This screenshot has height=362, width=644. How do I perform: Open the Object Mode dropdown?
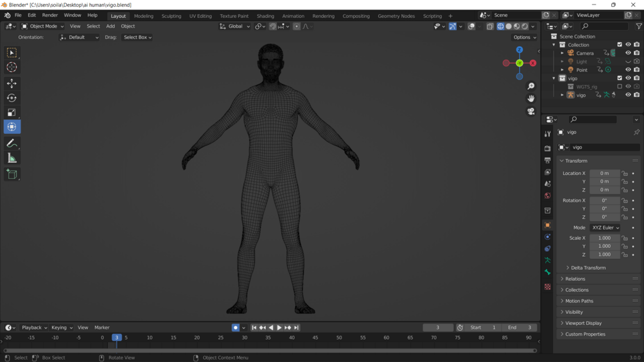coord(43,26)
